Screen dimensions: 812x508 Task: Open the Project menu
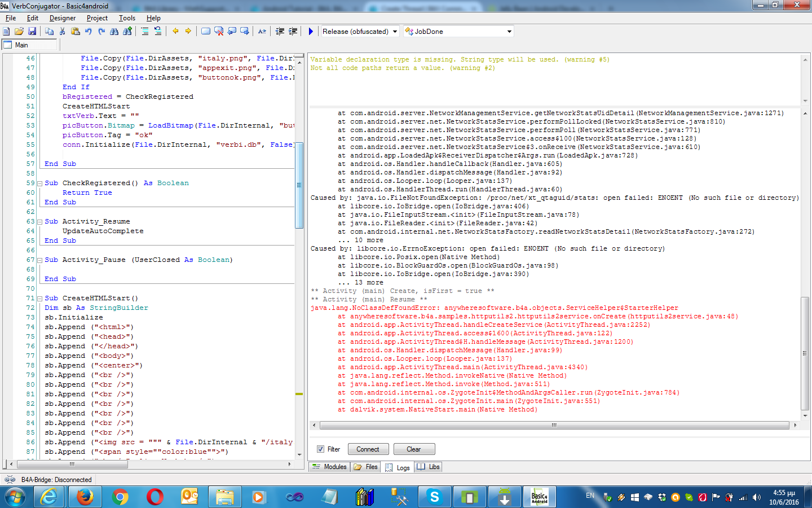pos(97,18)
